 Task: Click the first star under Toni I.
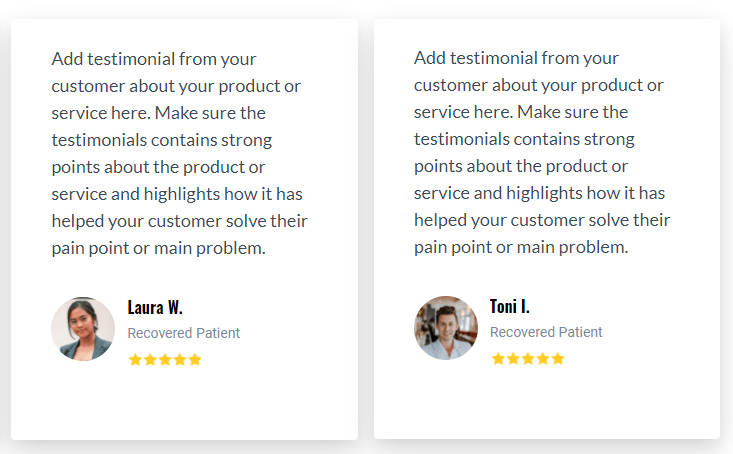(498, 359)
